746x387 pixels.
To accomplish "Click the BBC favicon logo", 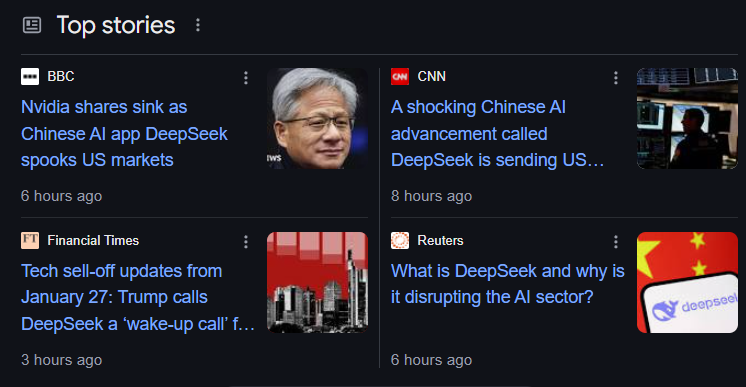I will [x=30, y=76].
